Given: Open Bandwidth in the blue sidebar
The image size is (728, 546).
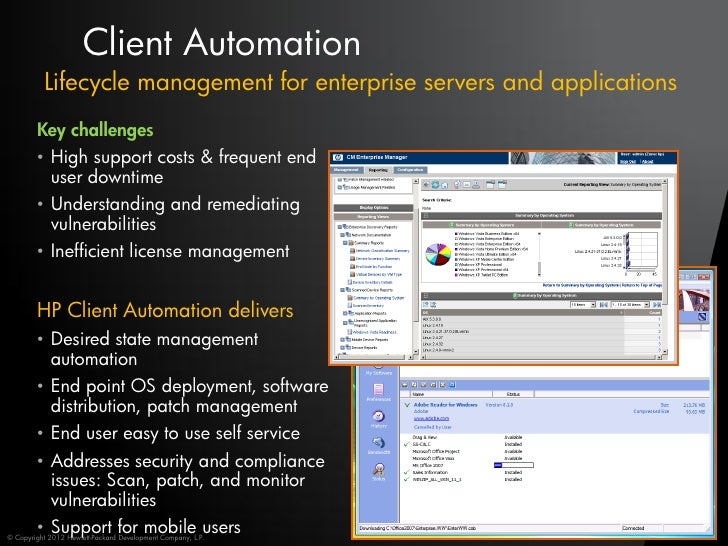Looking at the screenshot, I should [378, 445].
